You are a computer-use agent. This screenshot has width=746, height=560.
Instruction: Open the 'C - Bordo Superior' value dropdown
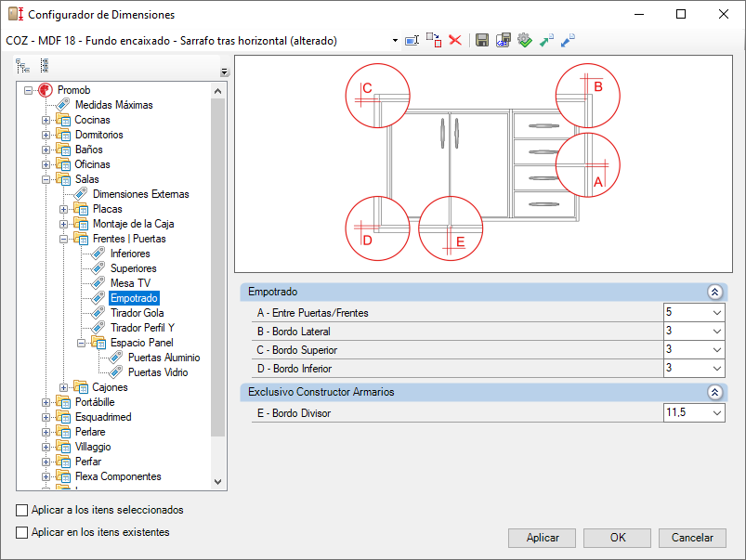click(x=717, y=350)
